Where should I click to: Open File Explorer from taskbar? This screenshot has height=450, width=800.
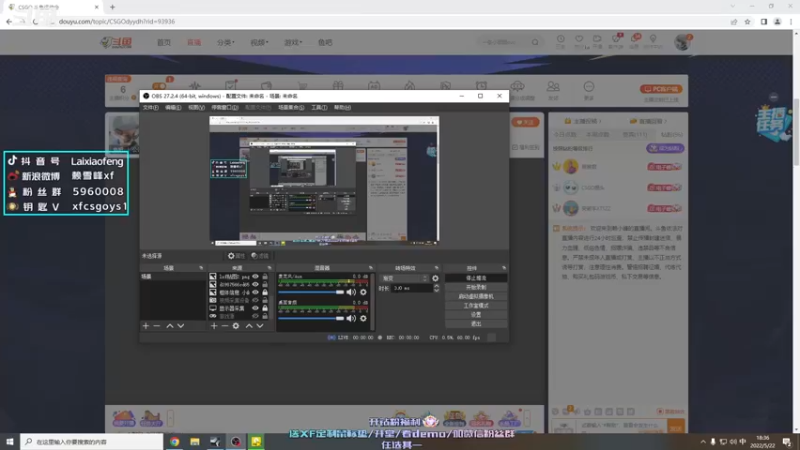pos(195,442)
